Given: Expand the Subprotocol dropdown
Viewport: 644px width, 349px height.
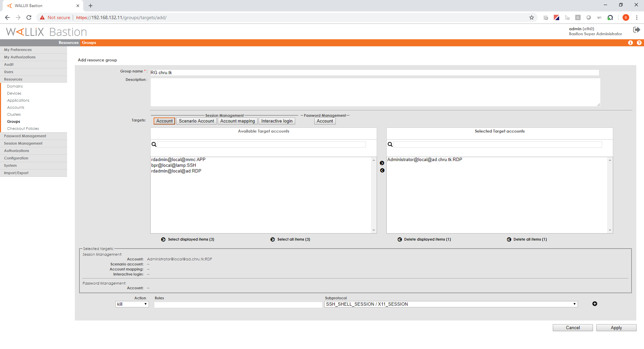Looking at the screenshot, I should (451, 304).
